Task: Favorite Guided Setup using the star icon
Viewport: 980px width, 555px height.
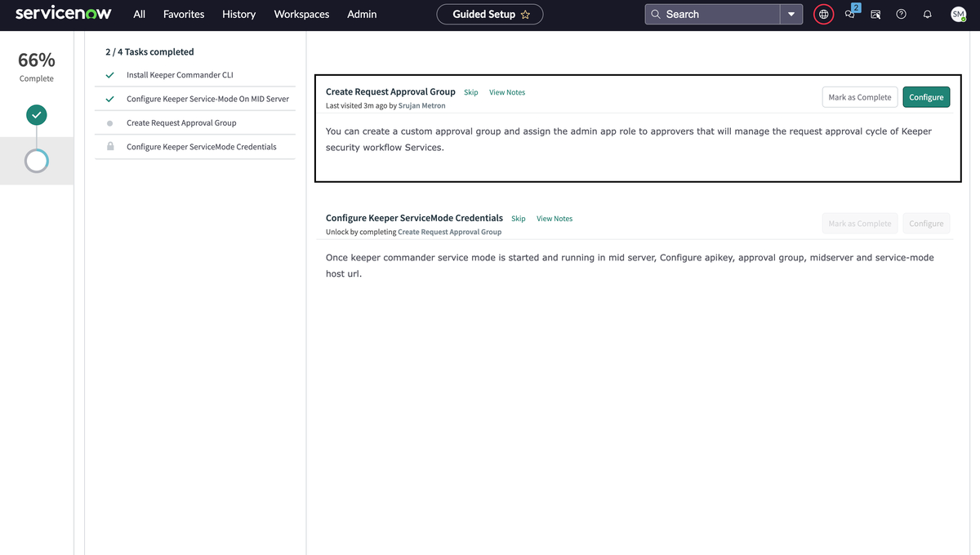Action: pos(525,14)
